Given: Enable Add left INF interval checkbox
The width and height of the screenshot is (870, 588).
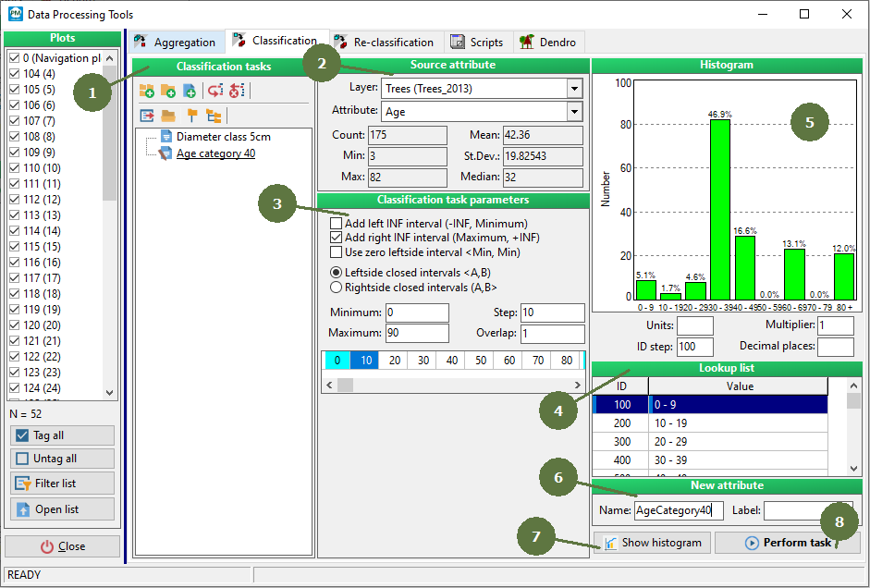Looking at the screenshot, I should (x=337, y=224).
